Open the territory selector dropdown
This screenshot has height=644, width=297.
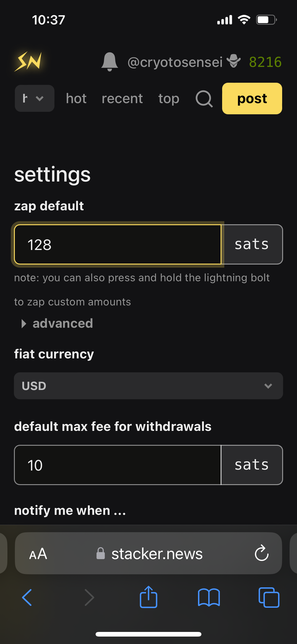tap(34, 99)
